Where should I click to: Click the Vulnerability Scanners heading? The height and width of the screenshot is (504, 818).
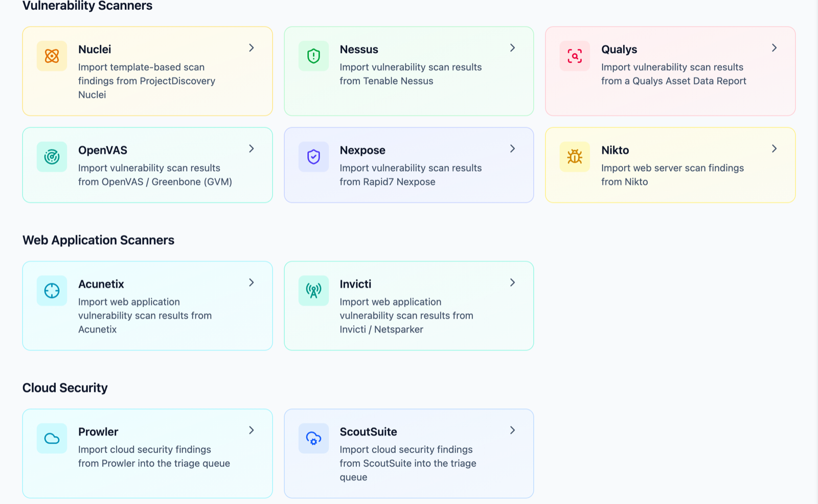[87, 6]
